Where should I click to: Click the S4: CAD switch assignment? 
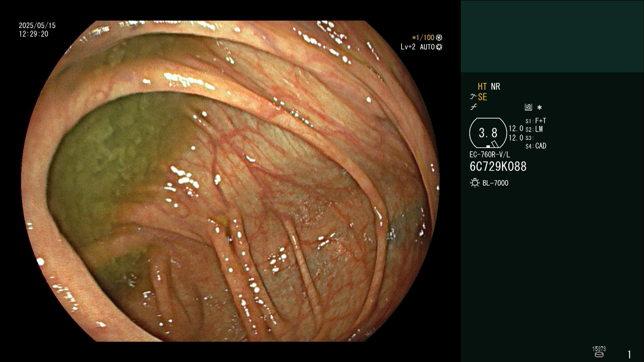click(x=536, y=146)
